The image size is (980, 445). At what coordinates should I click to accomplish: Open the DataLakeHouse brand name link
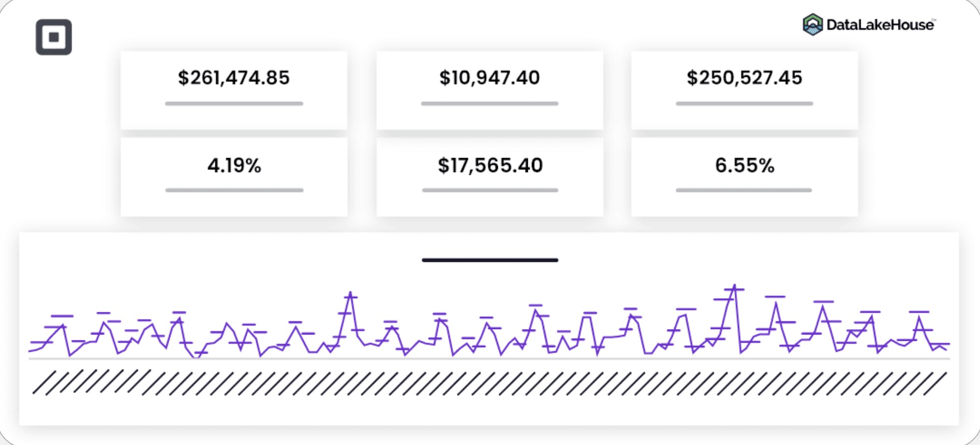tap(880, 25)
